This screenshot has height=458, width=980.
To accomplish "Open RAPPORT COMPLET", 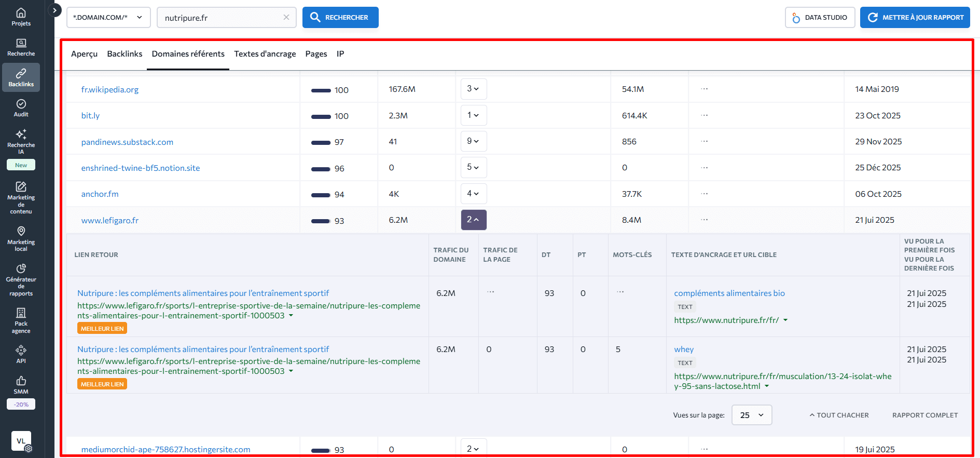I will click(925, 415).
